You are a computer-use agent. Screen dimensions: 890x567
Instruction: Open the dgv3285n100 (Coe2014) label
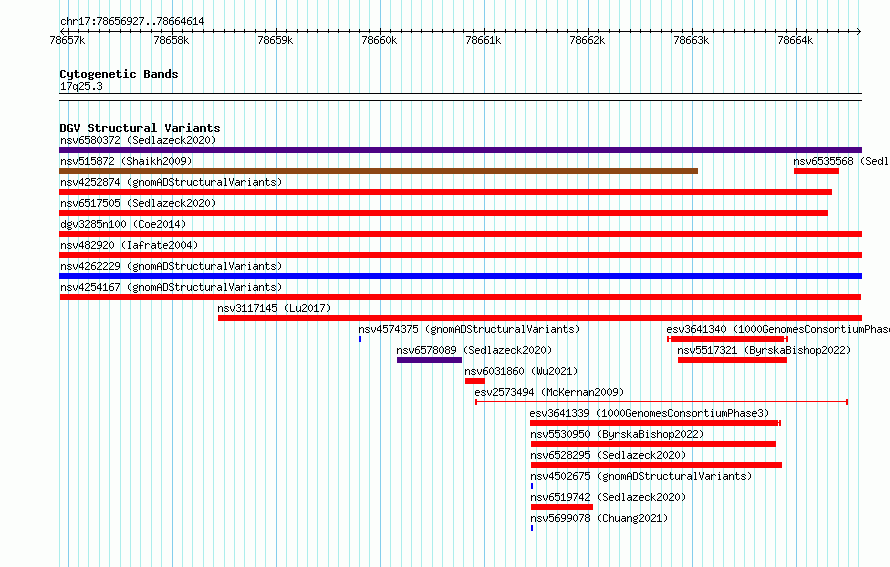tap(123, 224)
